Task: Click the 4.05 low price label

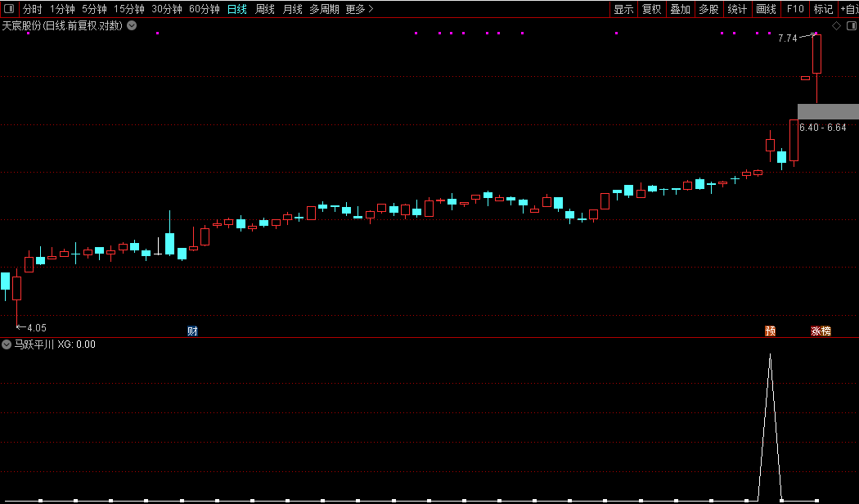Action: pos(37,327)
